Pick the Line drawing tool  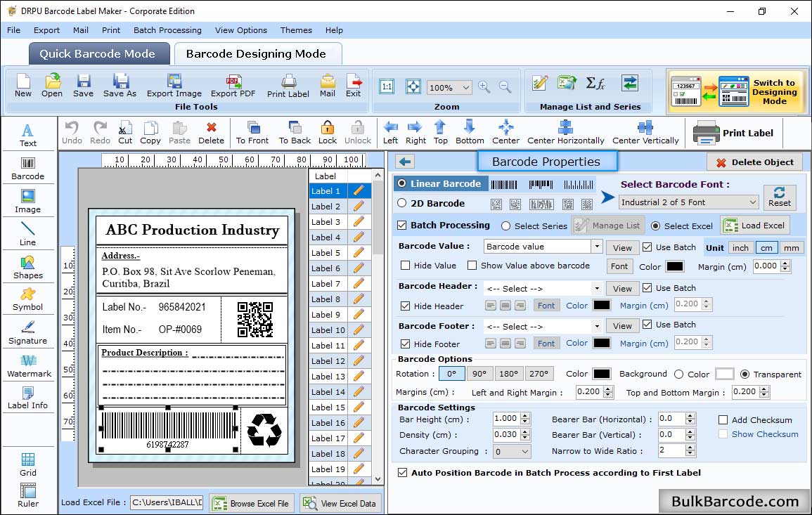pos(28,234)
